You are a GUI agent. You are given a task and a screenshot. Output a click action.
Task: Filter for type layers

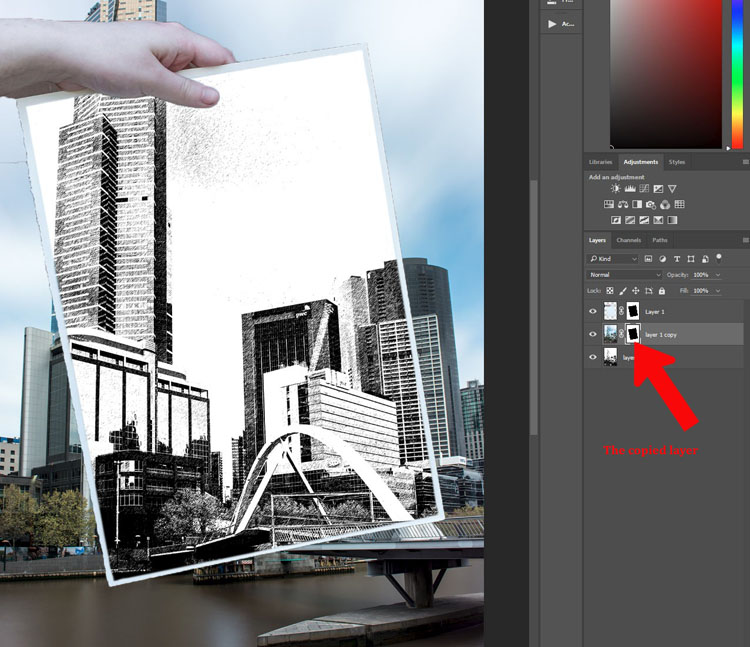(x=677, y=259)
